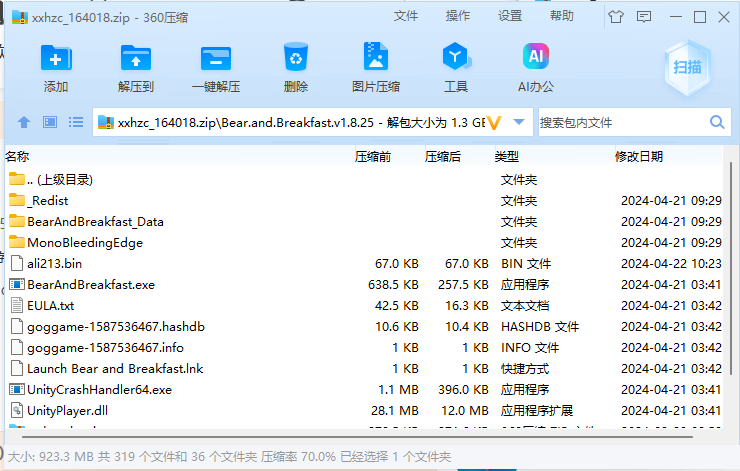
Task: Select the UnityCrashHandler64.exe file
Action: pyautogui.click(x=363, y=389)
